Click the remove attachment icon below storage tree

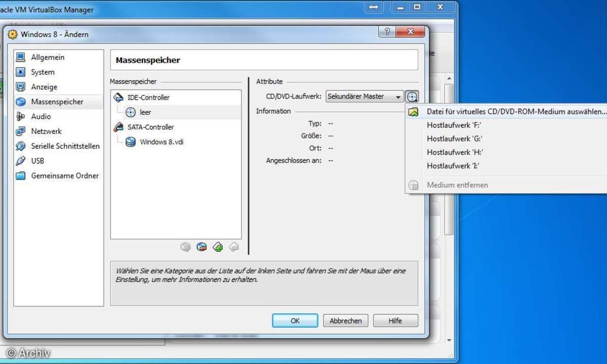(x=202, y=247)
